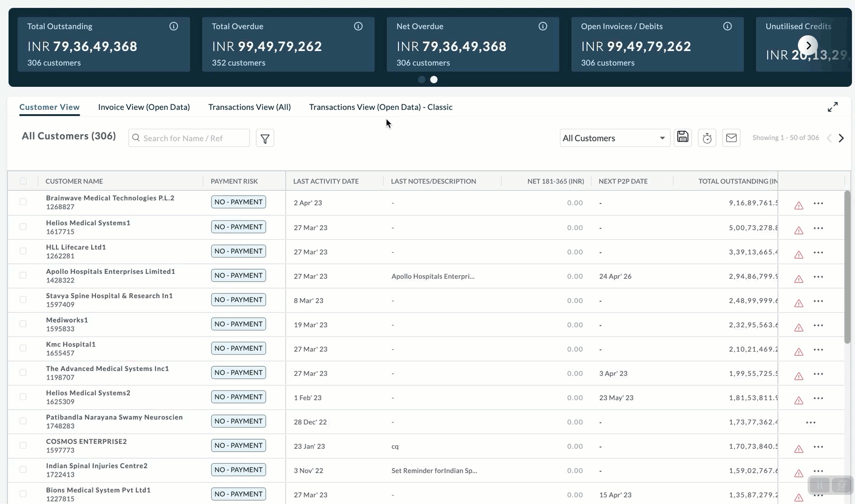This screenshot has width=855, height=504.
Task: Click the table vertical scrollbar thumb
Action: click(848, 267)
